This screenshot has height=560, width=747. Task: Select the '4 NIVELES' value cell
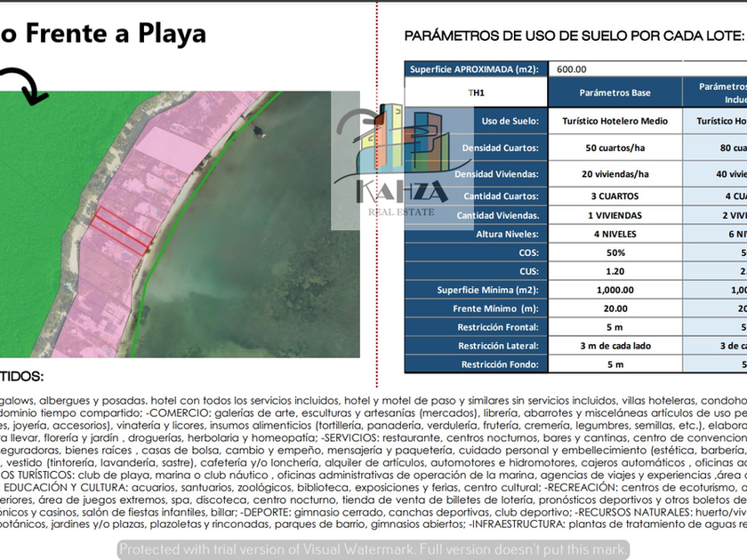tap(615, 234)
